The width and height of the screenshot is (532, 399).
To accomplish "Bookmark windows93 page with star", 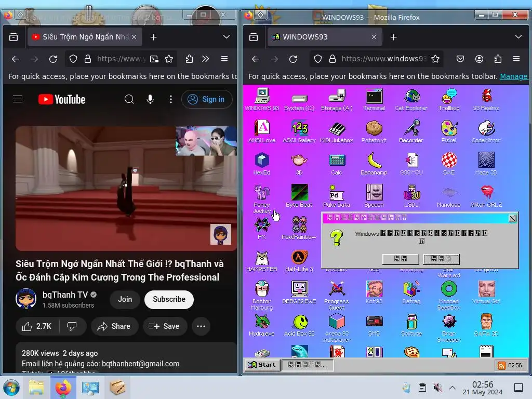I will click(x=435, y=59).
